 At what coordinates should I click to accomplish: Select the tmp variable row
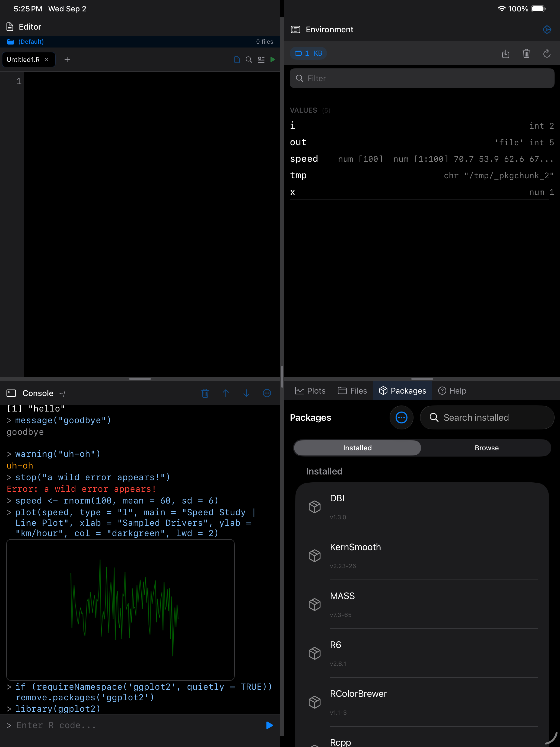422,175
